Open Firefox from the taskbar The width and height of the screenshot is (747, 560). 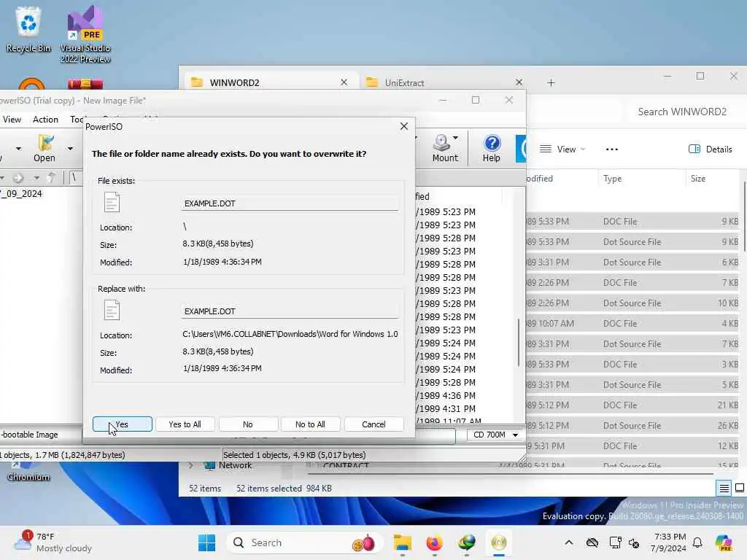tap(435, 542)
